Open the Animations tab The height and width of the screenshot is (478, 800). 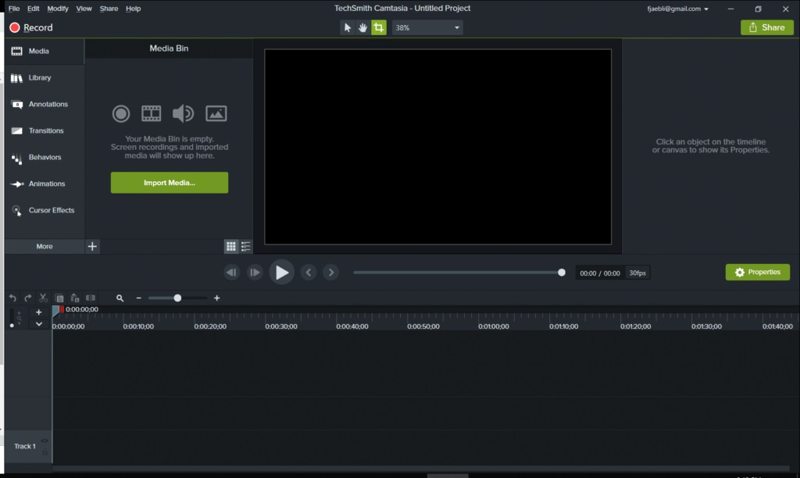[44, 184]
